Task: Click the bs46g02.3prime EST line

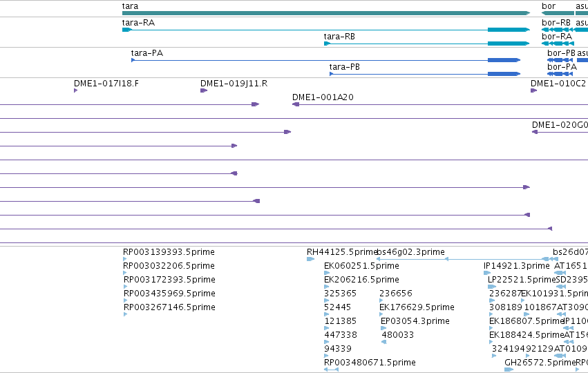Action: (467, 259)
